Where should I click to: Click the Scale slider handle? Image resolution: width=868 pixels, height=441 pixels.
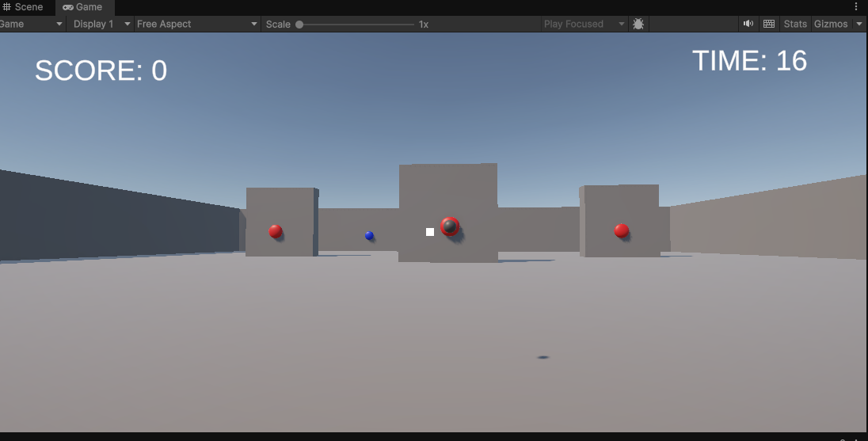[299, 25]
